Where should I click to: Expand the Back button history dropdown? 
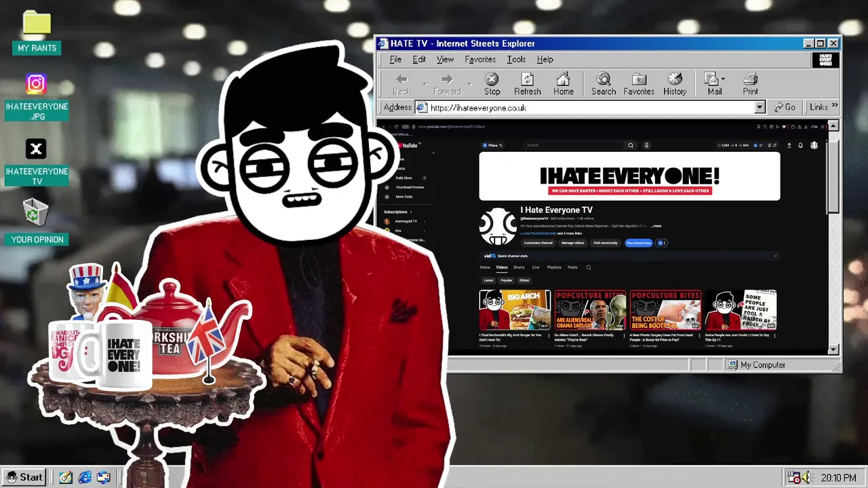point(425,85)
